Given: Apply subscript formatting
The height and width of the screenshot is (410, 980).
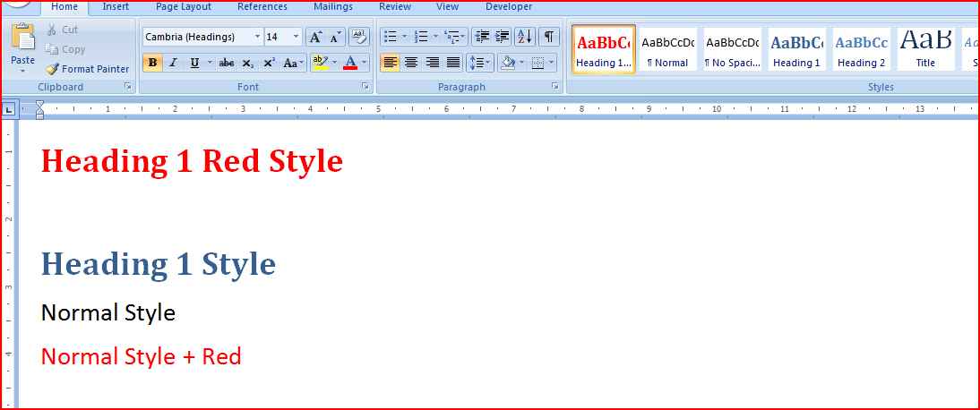Looking at the screenshot, I should click(248, 63).
